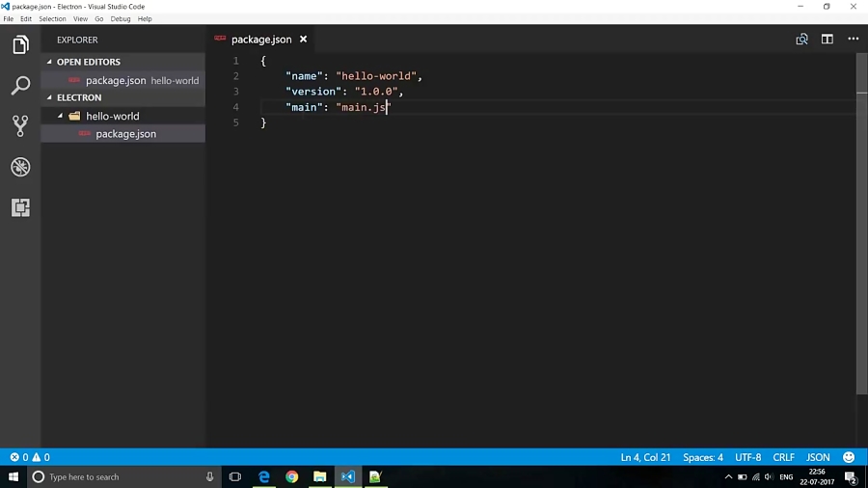Click the Spaces: 4 indentation setting
This screenshot has width=868, height=488.
702,457
